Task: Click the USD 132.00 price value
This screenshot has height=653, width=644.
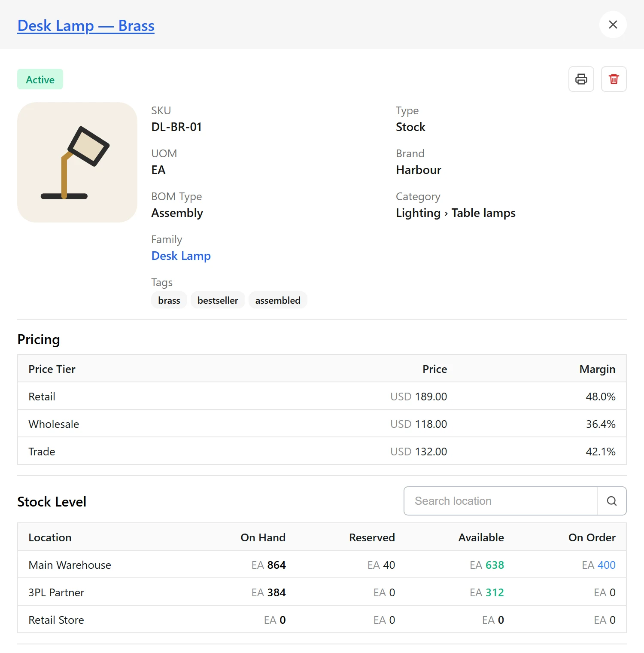Action: 419,452
